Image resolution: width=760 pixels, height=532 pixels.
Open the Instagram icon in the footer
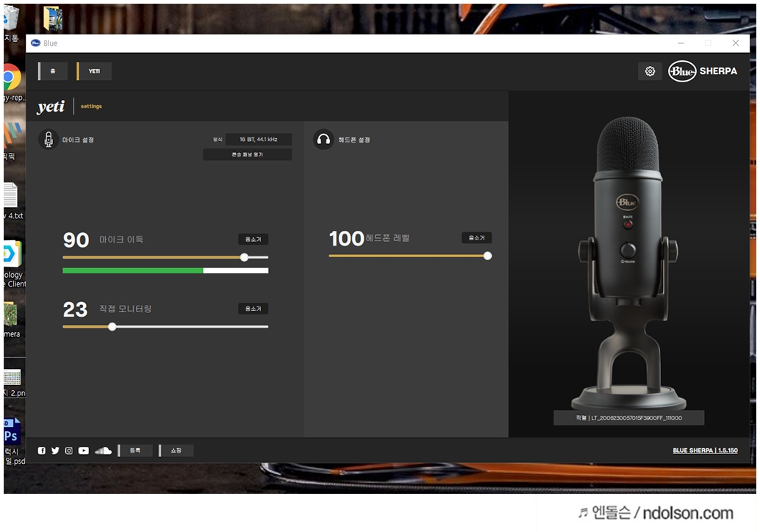(69, 450)
